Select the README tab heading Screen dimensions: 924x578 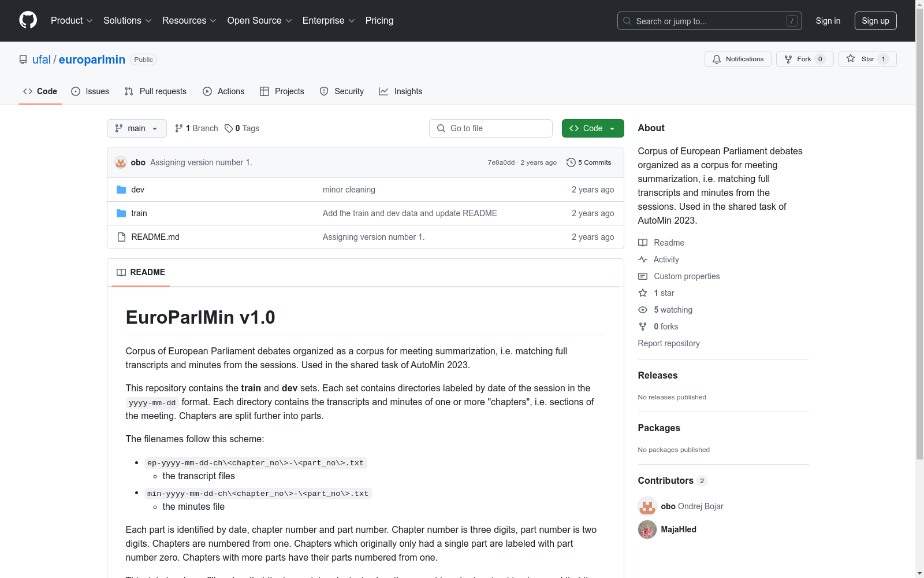141,272
